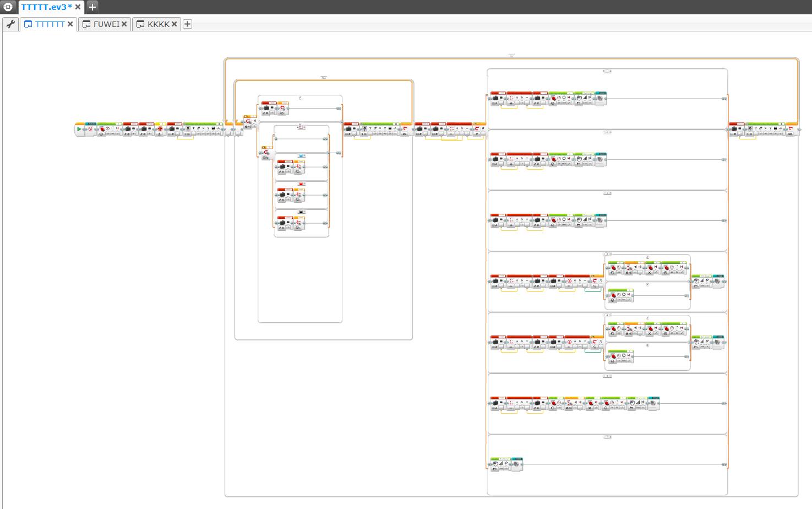
Task: Select the red color case in switch
Action: click(x=301, y=184)
